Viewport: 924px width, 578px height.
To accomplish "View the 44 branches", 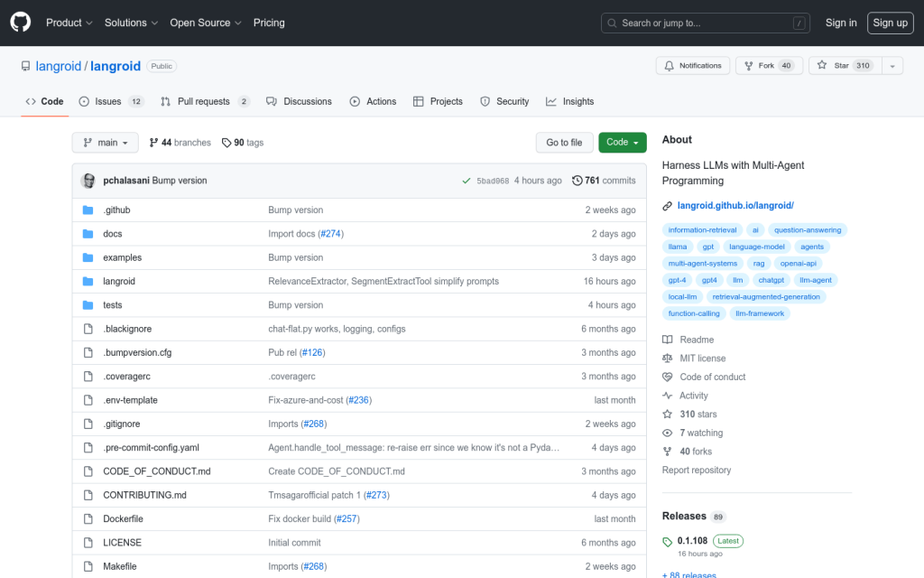I will click(180, 143).
